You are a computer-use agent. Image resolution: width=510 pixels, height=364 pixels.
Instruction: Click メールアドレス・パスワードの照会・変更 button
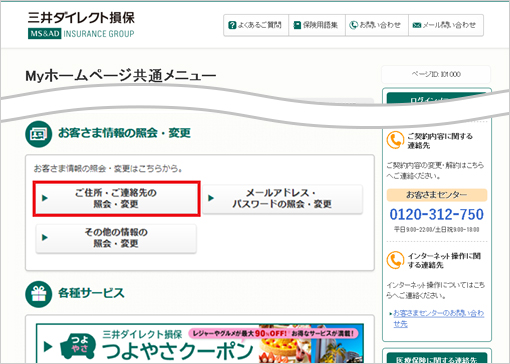[x=282, y=199]
